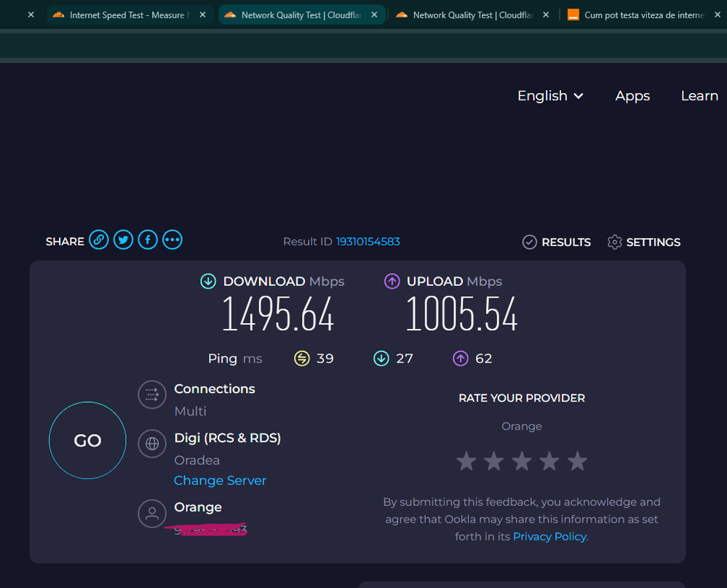Open more share options ellipsis icon
This screenshot has height=588, width=727.
click(172, 240)
